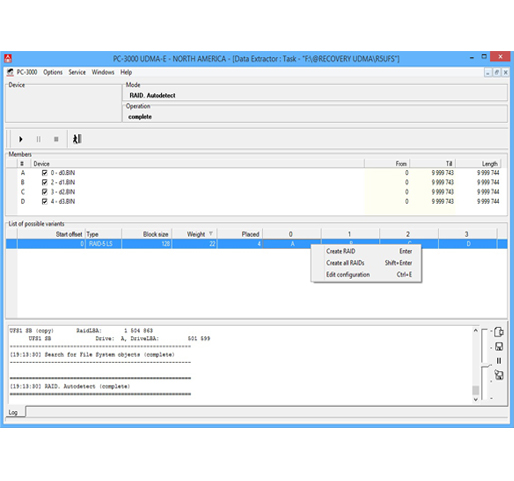Select the RAID-5 LS variant row
514x481 pixels.
pos(257,244)
